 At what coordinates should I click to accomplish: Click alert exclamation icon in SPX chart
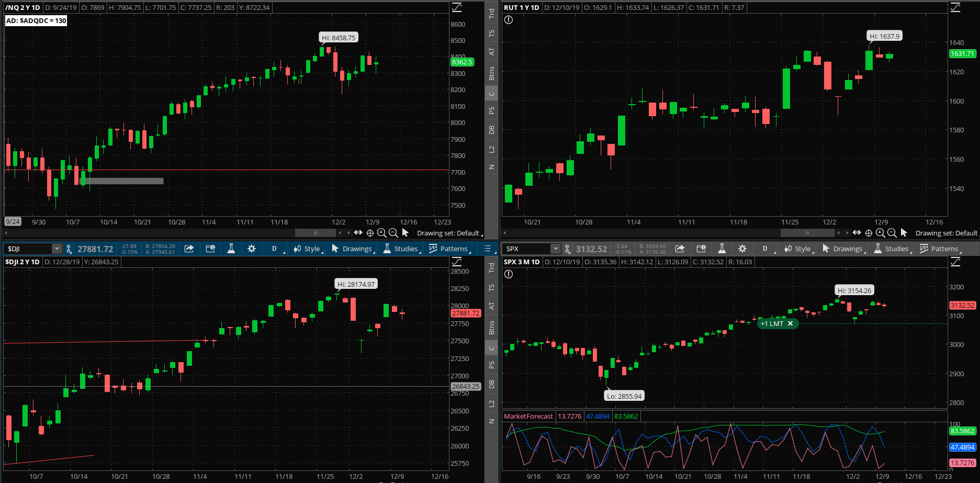509,274
